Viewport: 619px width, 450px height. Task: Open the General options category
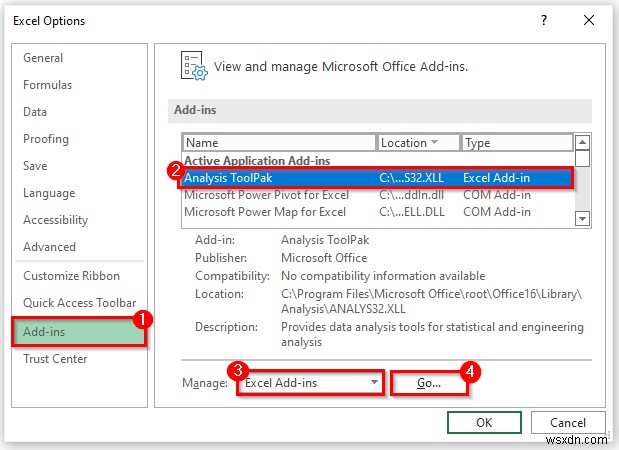(x=43, y=58)
